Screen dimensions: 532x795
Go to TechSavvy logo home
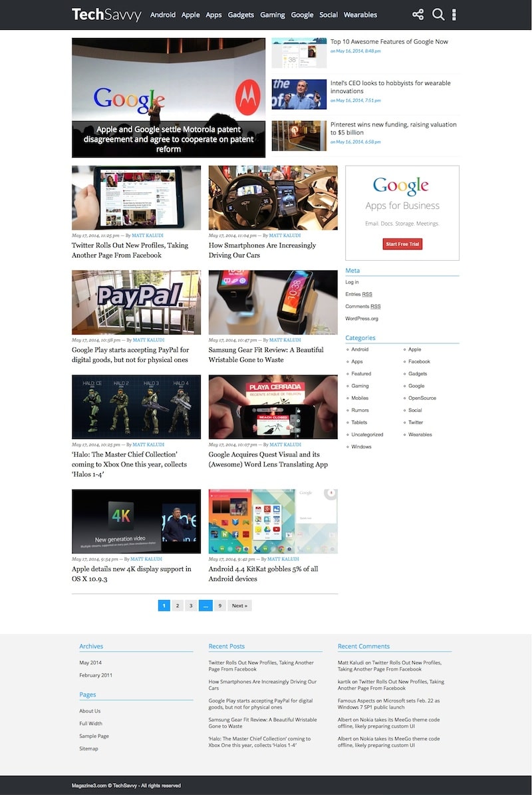pos(106,15)
